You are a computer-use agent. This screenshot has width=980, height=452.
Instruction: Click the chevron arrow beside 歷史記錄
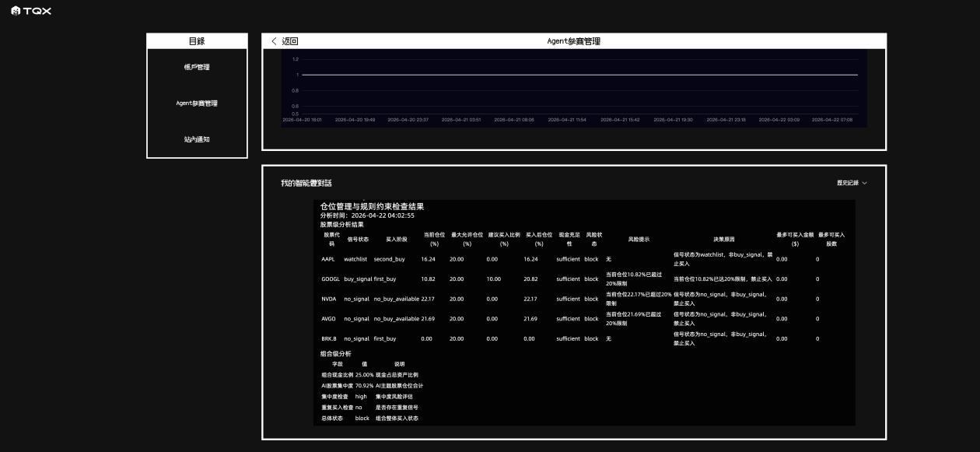(864, 183)
